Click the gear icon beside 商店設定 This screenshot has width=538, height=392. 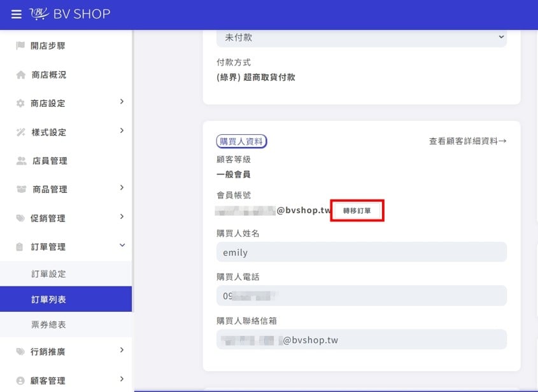20,103
